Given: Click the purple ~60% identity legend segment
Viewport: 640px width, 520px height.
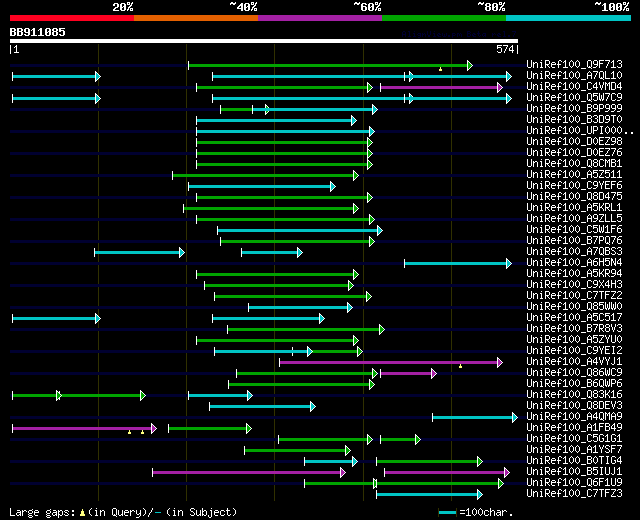Looking at the screenshot, I should tap(320, 18).
